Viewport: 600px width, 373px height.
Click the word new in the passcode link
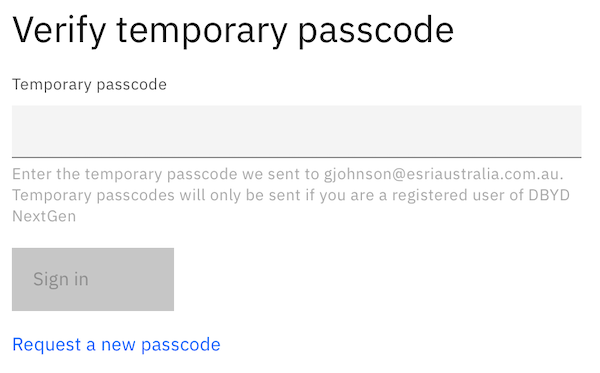coord(118,345)
